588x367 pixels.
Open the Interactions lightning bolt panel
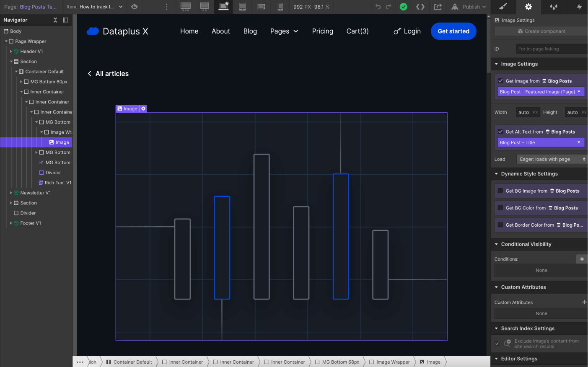[x=579, y=7]
